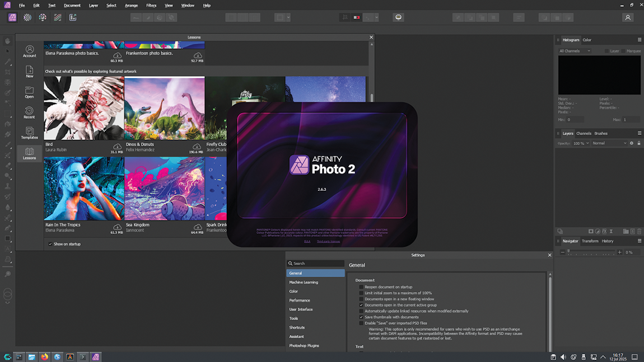Switch to Liquify Persona icon

27,17
